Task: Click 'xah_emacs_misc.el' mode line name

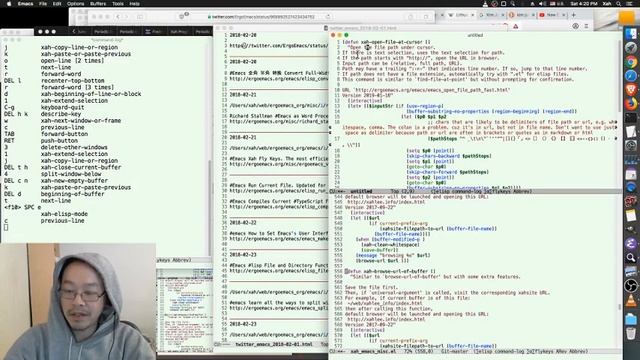Action: click(x=373, y=351)
